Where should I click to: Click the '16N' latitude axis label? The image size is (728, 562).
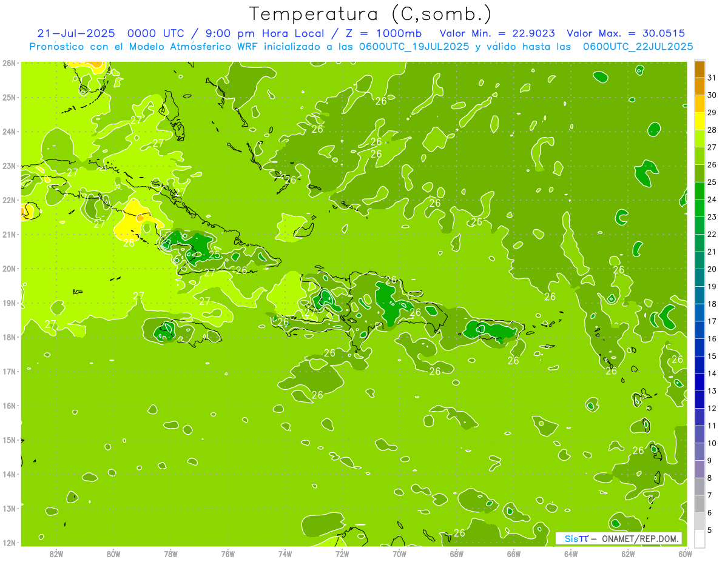[x=9, y=406]
